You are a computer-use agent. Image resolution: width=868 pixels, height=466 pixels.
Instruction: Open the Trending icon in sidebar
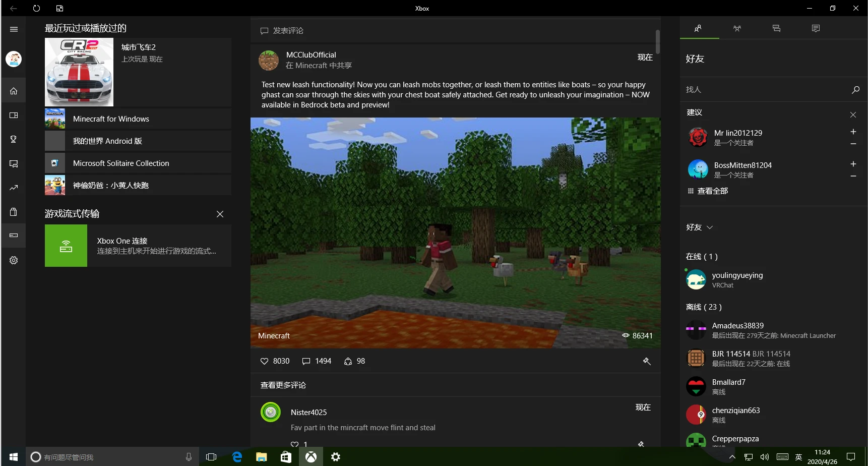pos(14,188)
